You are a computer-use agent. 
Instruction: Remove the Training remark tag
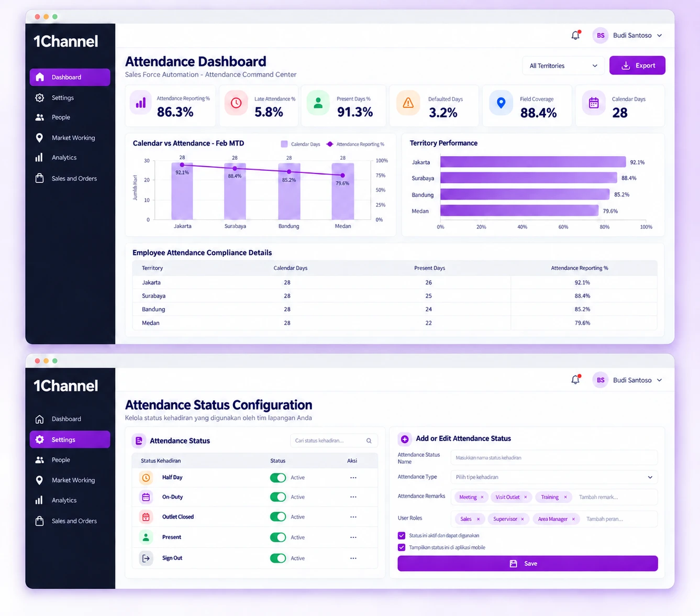(x=565, y=497)
